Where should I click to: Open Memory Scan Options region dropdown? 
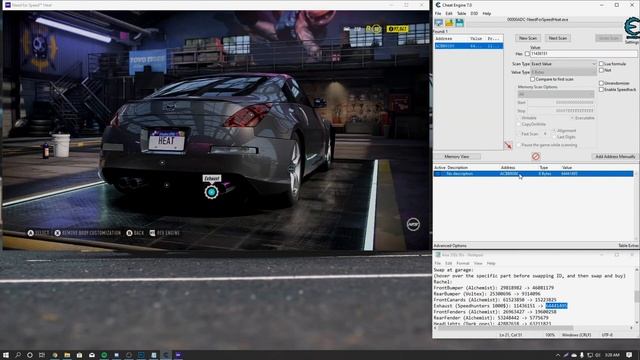(556, 94)
